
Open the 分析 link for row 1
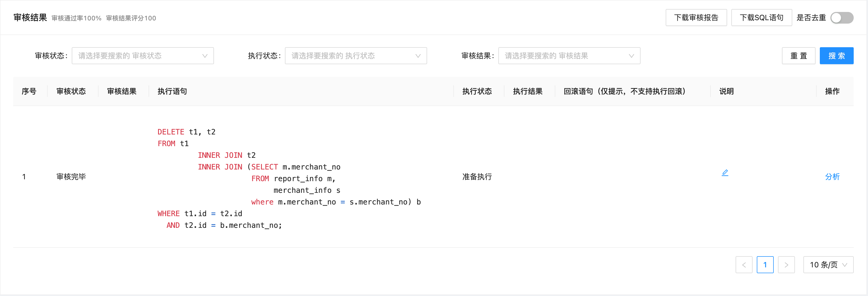[833, 177]
